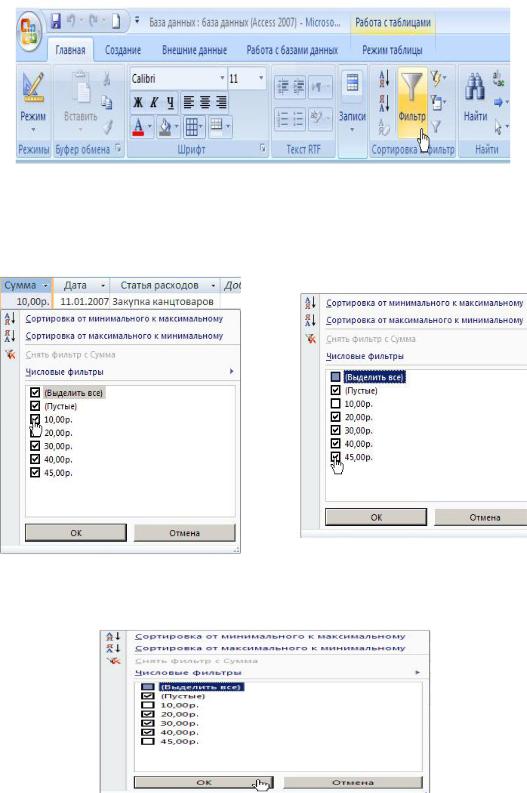This screenshot has height=793, width=527.
Task: Launch the Буфер обмена group dialog expander
Action: 118,148
